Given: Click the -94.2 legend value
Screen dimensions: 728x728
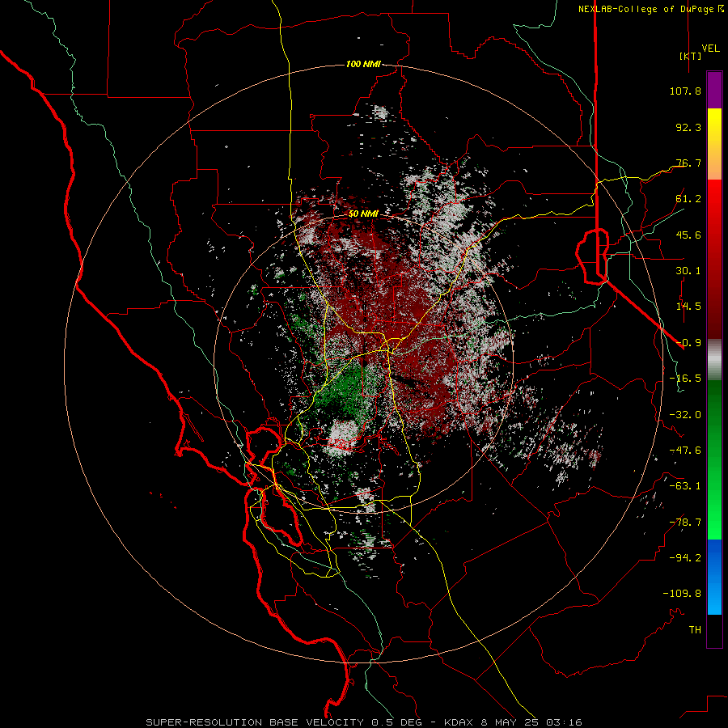Looking at the screenshot, I should click(685, 558).
